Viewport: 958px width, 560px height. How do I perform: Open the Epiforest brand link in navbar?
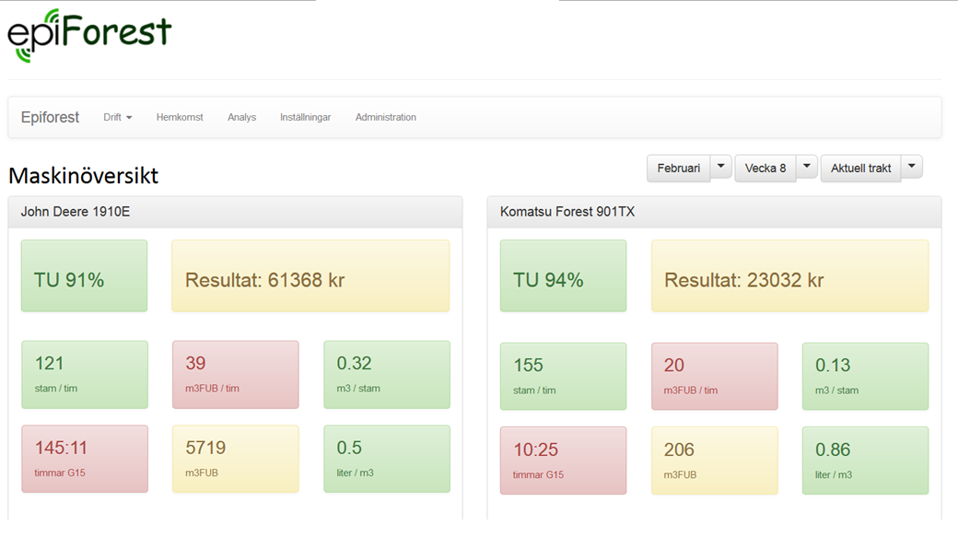pos(50,117)
